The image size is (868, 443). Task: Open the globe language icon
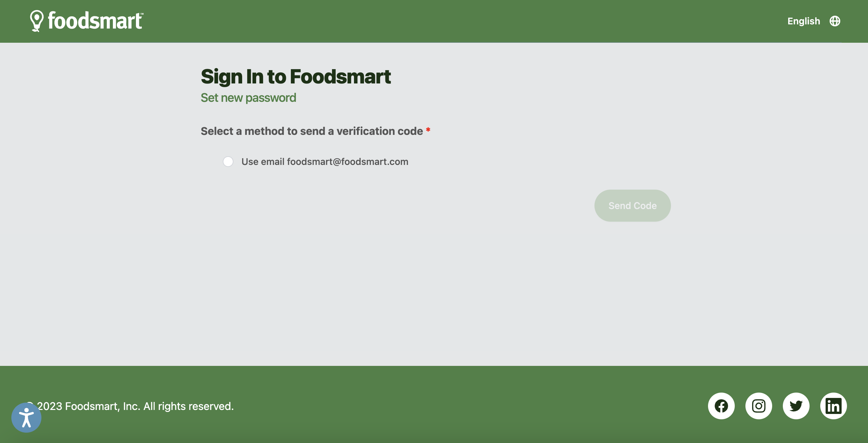(835, 21)
